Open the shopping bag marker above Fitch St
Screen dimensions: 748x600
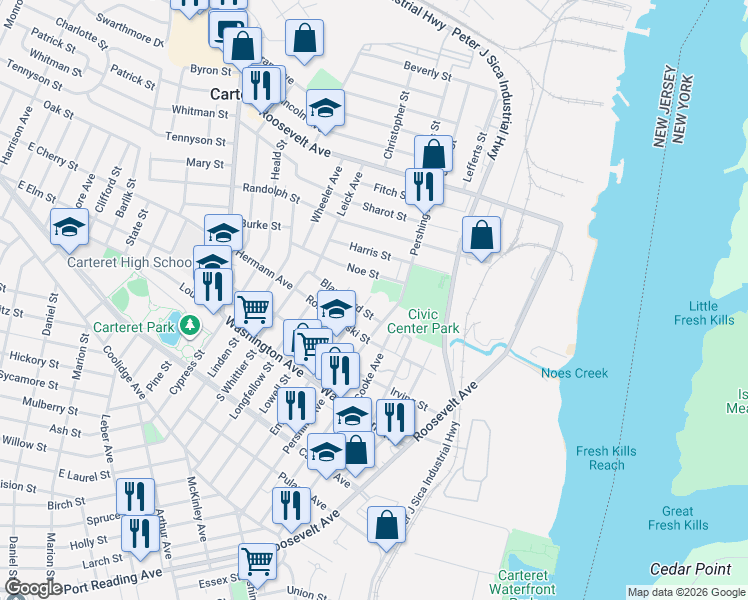[x=434, y=155]
